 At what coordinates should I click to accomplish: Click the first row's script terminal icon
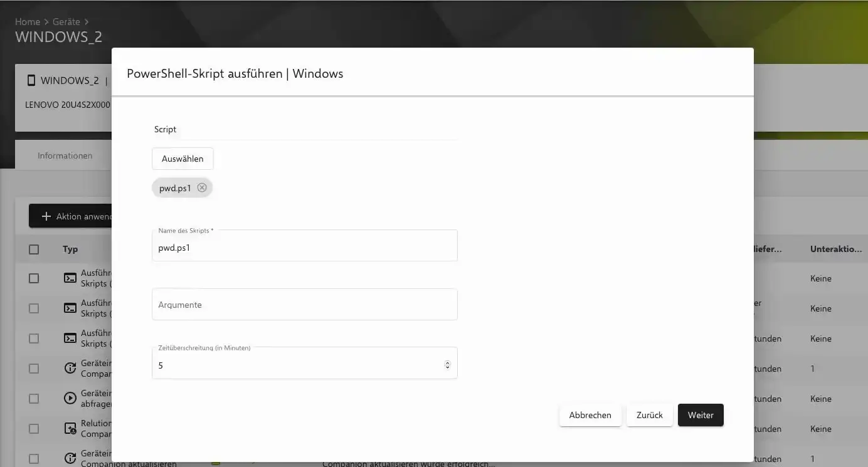70,278
